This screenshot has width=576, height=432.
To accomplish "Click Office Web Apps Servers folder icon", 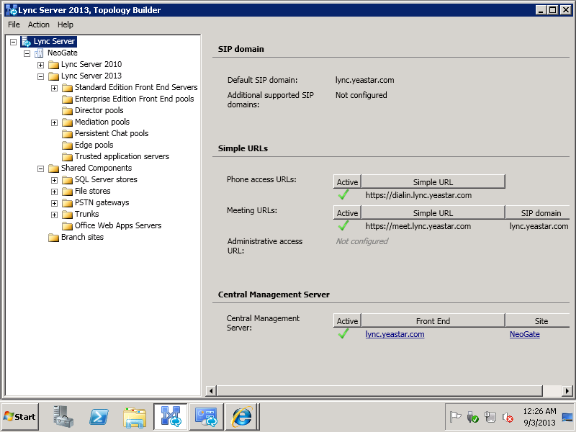I will click(x=67, y=226).
